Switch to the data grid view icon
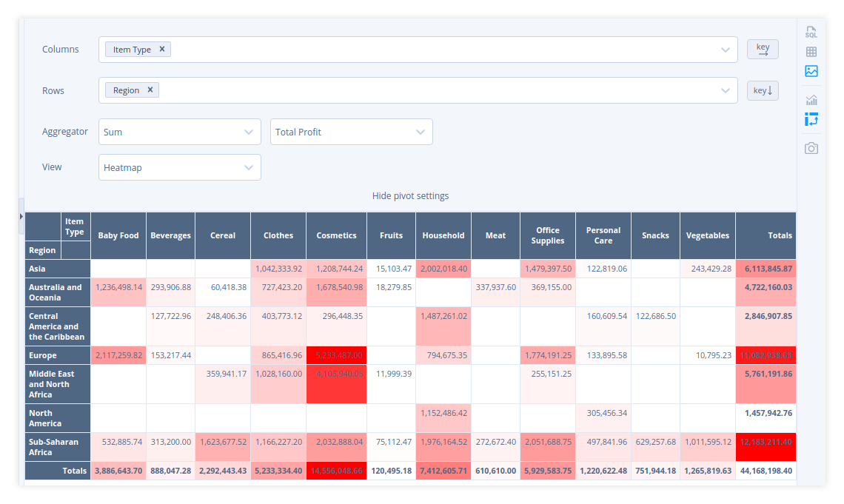This screenshot has width=844, height=504. point(811,52)
